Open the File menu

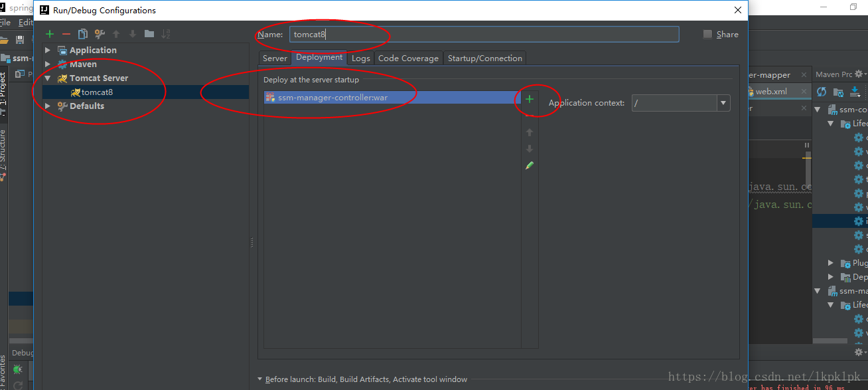pyautogui.click(x=5, y=23)
